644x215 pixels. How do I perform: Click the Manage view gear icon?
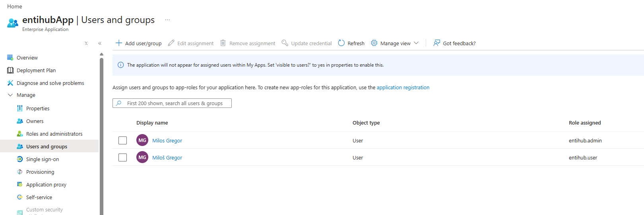374,43
